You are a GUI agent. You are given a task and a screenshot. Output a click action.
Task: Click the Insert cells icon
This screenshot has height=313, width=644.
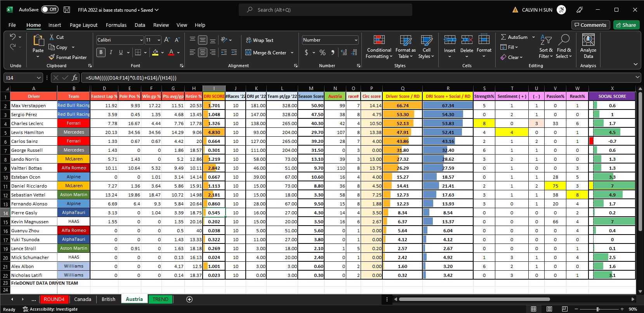click(x=450, y=40)
